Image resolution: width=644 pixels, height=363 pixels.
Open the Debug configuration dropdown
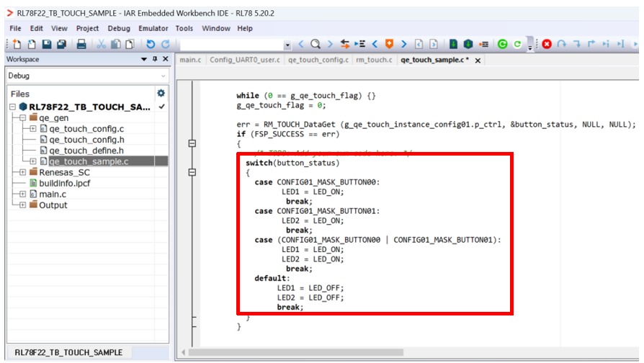click(163, 76)
